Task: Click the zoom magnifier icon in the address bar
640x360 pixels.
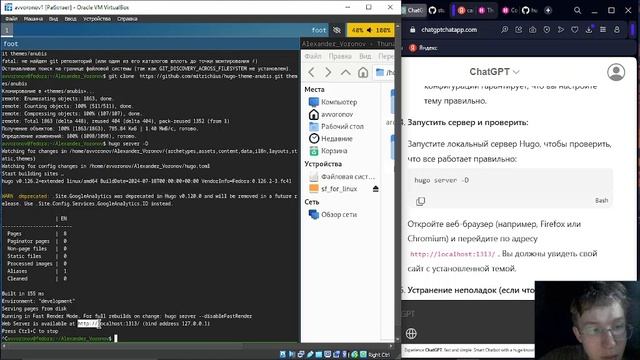Action: pyautogui.click(x=505, y=30)
